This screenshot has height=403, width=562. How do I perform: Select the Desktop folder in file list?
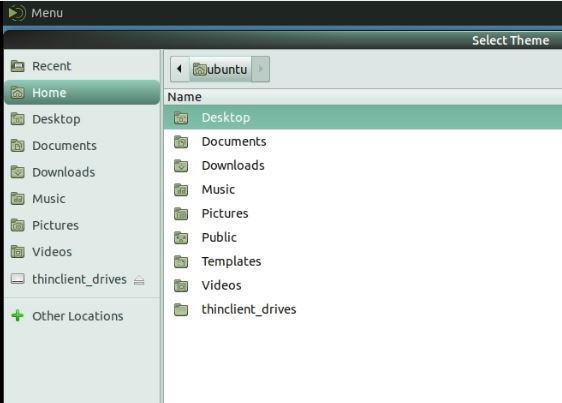363,117
